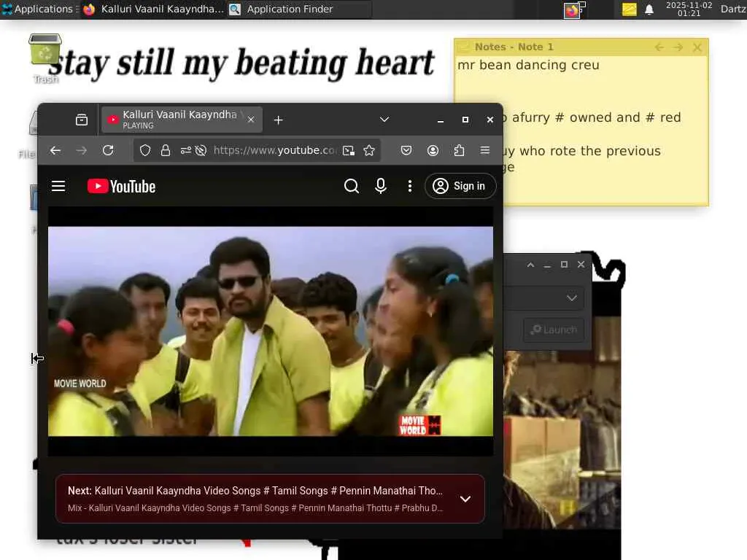View site security padlock info
Viewport: 747px width, 560px height.
point(166,150)
